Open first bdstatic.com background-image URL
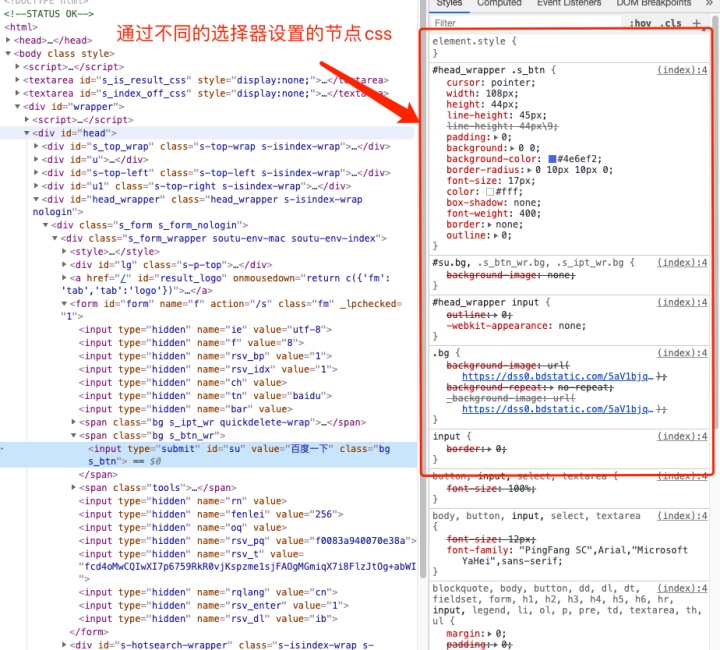720x650 pixels. click(x=557, y=376)
